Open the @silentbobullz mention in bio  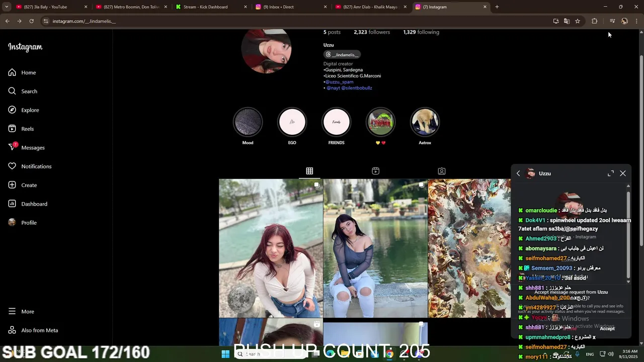tap(357, 88)
